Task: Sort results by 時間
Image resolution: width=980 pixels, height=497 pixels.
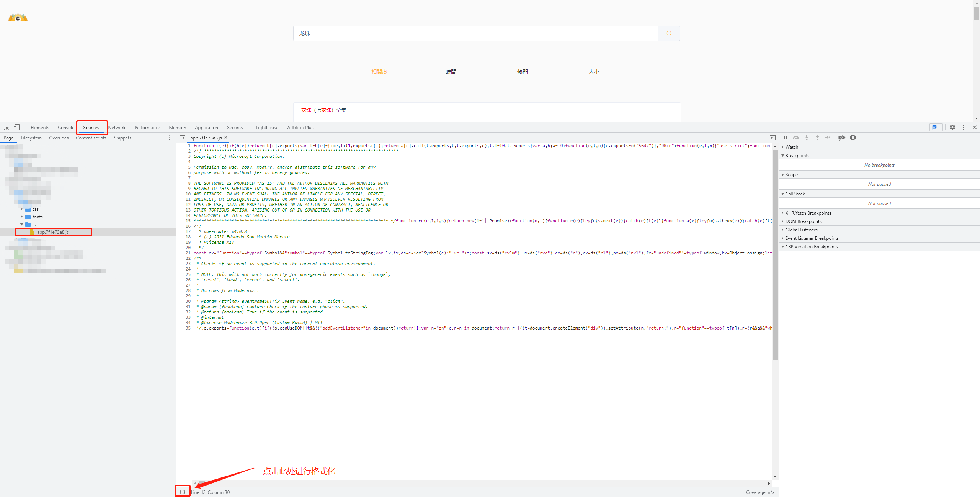Action: coord(451,72)
